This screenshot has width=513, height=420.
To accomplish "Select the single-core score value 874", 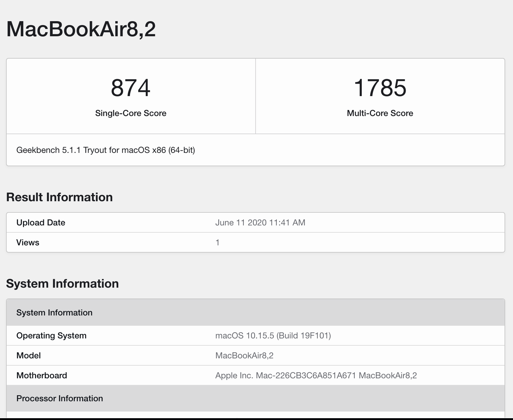I will coord(131,88).
